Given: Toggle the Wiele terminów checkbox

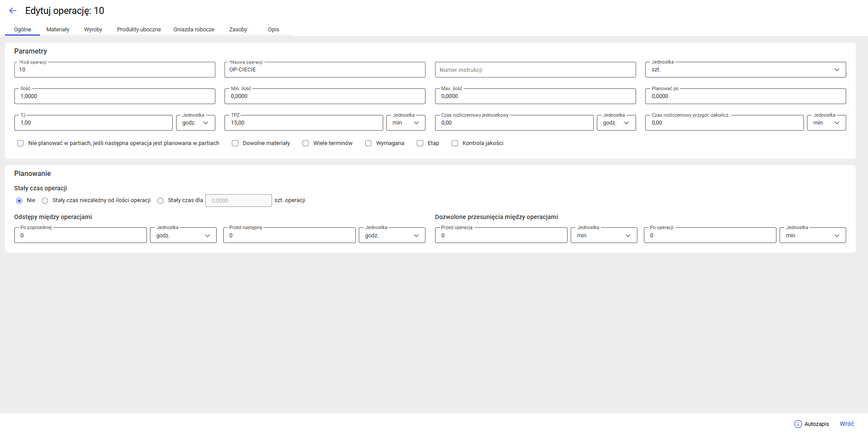Looking at the screenshot, I should [306, 143].
